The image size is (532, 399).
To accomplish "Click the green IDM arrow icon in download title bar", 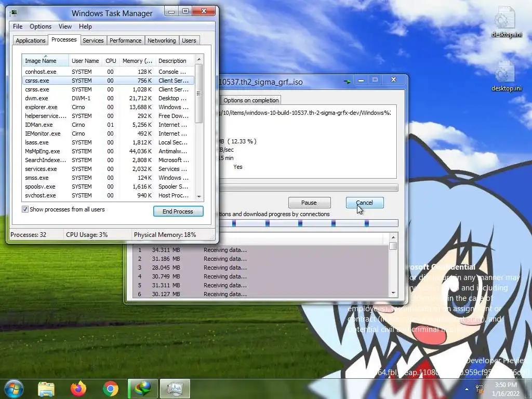I will tap(347, 82).
